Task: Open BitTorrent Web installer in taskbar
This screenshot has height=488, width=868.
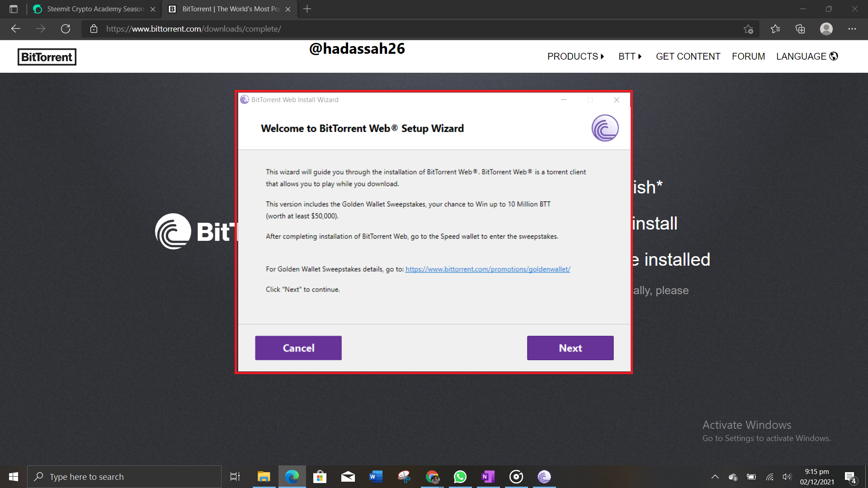Action: click(x=544, y=477)
